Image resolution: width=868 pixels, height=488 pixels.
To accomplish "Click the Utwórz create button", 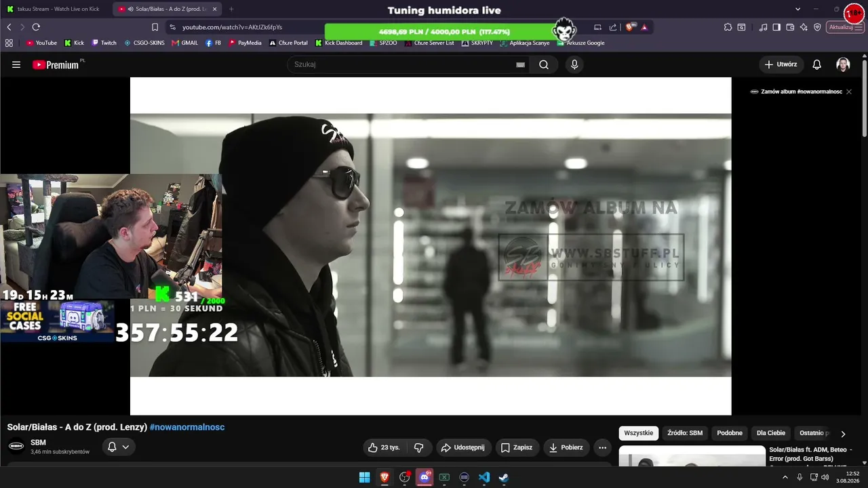I will point(781,64).
